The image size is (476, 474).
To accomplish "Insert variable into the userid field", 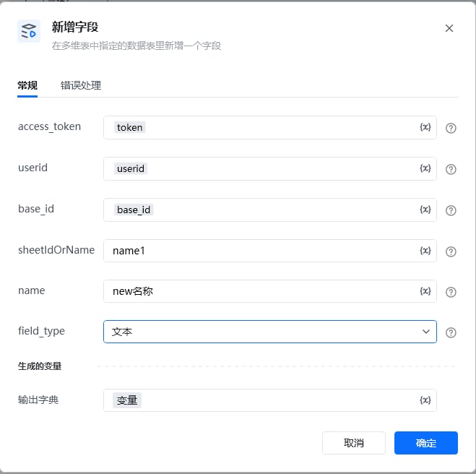I will pyautogui.click(x=425, y=168).
